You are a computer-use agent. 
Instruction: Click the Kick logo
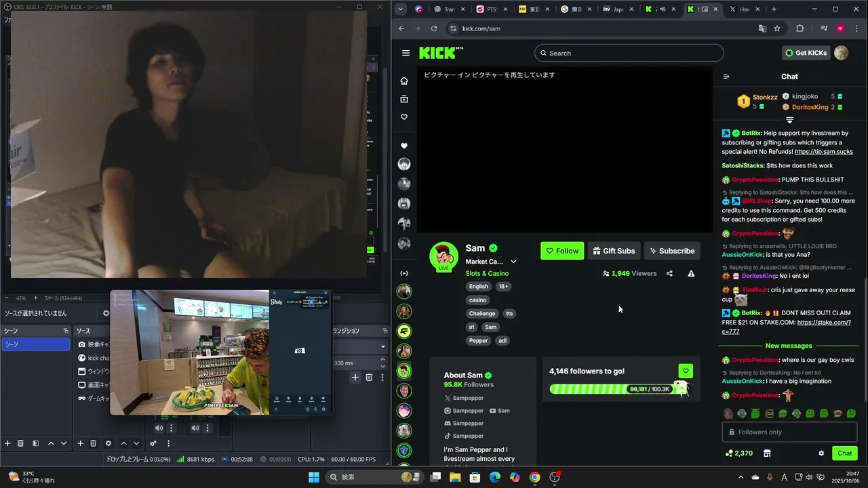point(441,53)
